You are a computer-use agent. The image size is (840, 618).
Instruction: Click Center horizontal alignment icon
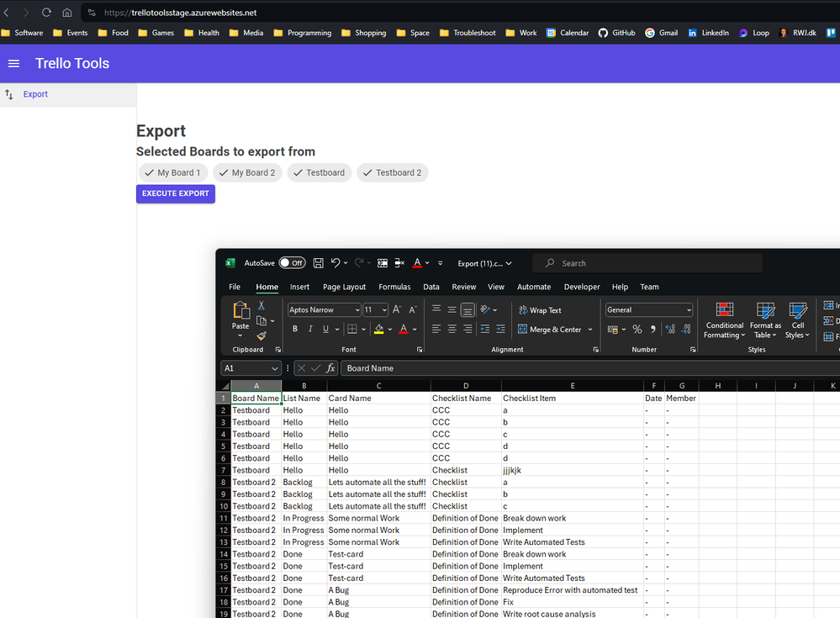(452, 329)
